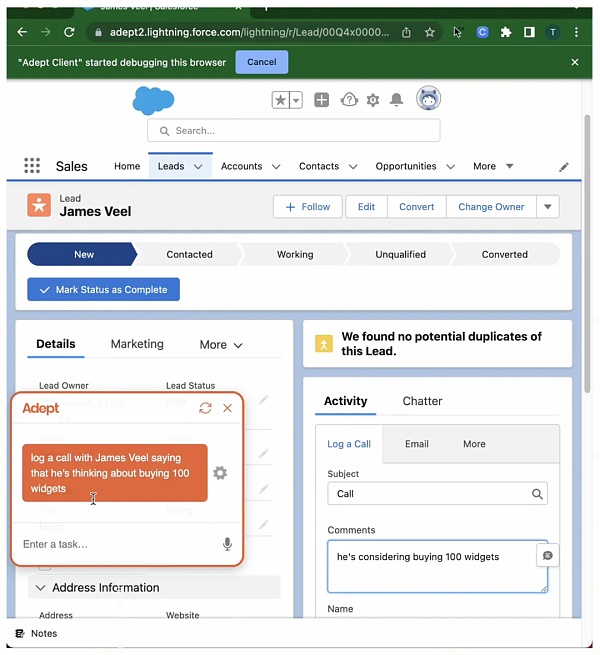Change the lead owner
Screen dimensions: 600x655
[x=491, y=207]
